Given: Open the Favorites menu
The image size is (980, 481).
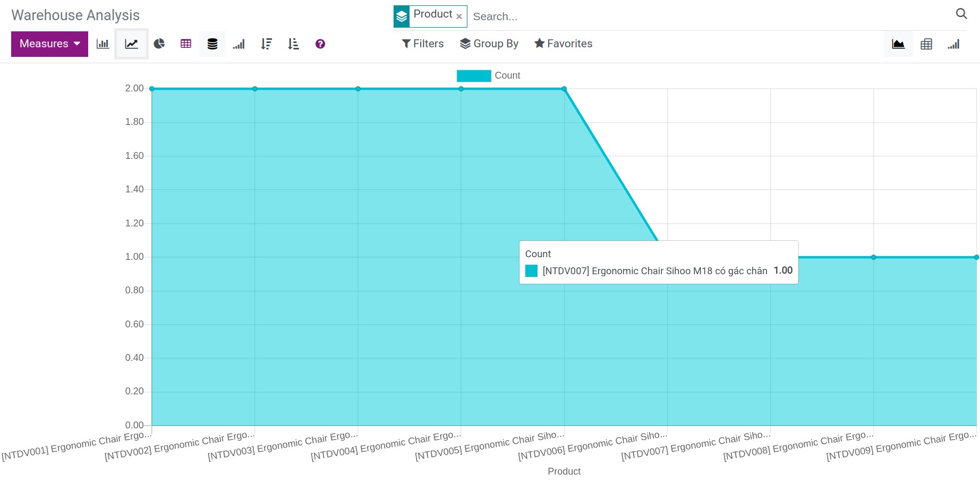Looking at the screenshot, I should point(563,44).
